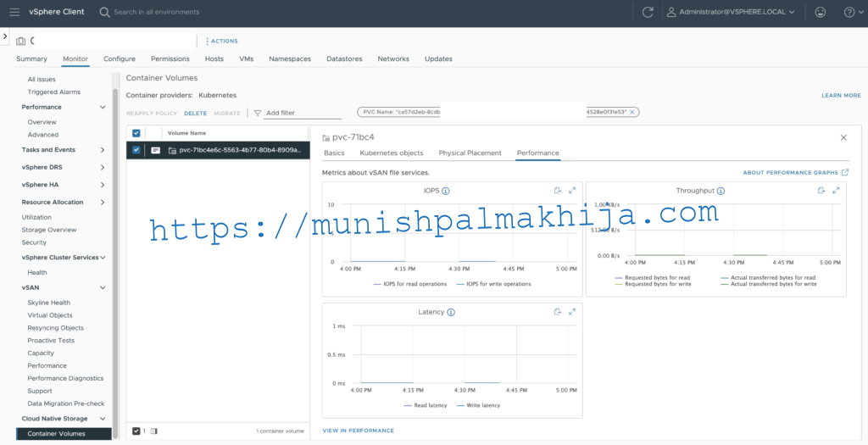Open the column chooser icon in table footer
The image size is (868, 445).
pyautogui.click(x=154, y=431)
